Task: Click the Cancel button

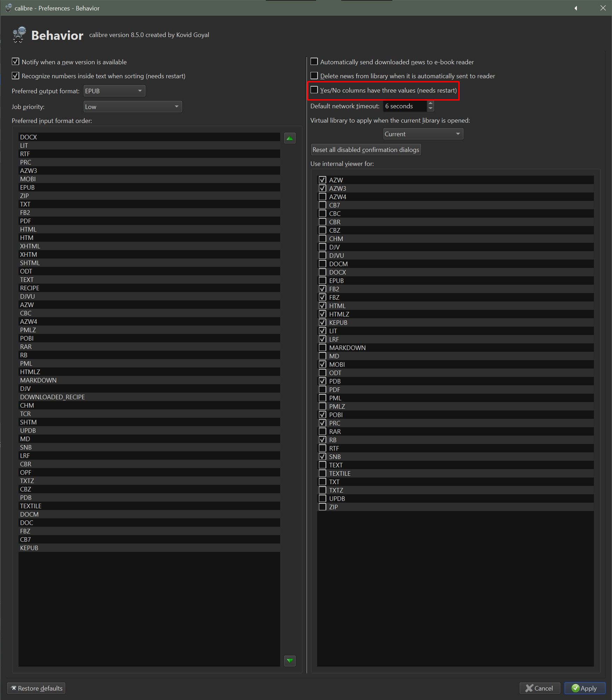Action: (540, 688)
